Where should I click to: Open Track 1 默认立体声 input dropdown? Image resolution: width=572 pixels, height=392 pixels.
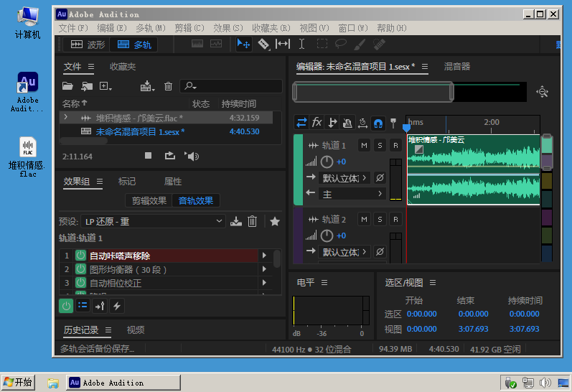pos(344,178)
